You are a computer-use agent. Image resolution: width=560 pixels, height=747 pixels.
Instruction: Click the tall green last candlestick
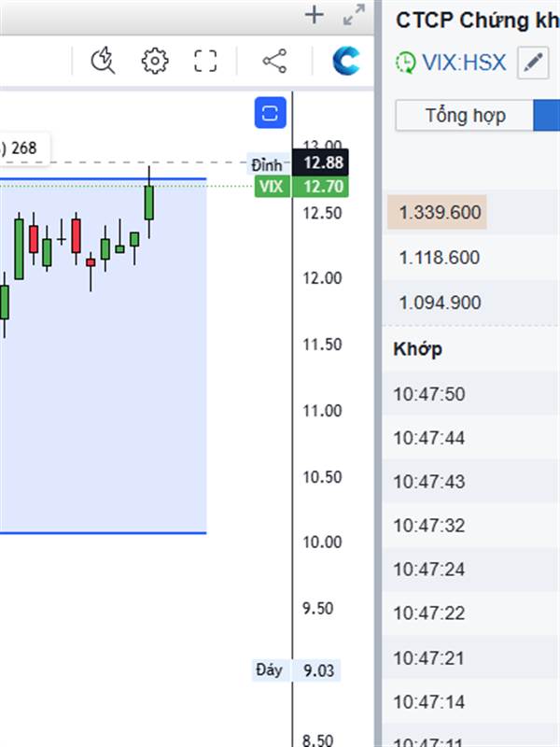tap(149, 203)
